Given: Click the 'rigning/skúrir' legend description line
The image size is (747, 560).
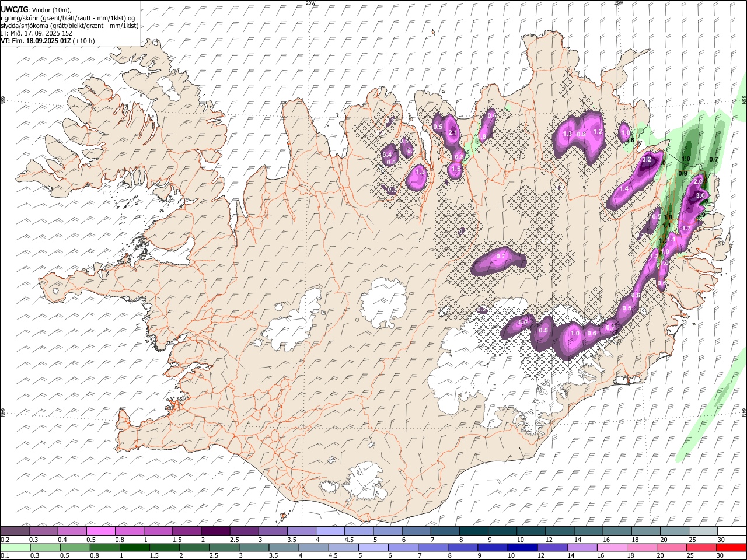Looking at the screenshot, I should [68, 18].
